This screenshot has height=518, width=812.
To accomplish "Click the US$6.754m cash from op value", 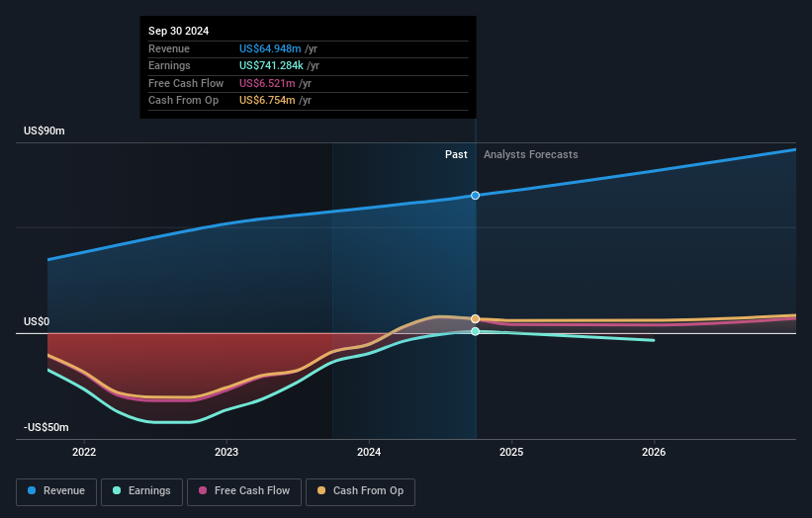I will (267, 101).
